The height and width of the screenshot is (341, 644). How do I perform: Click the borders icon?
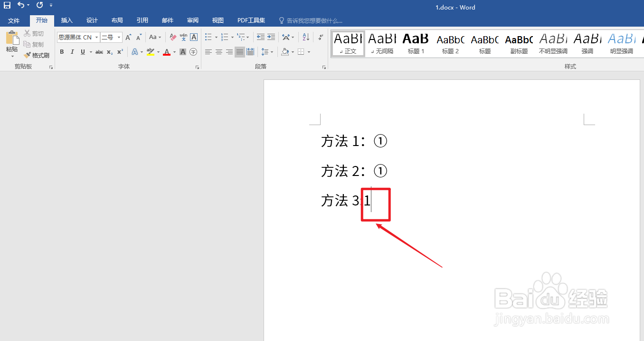(x=301, y=52)
